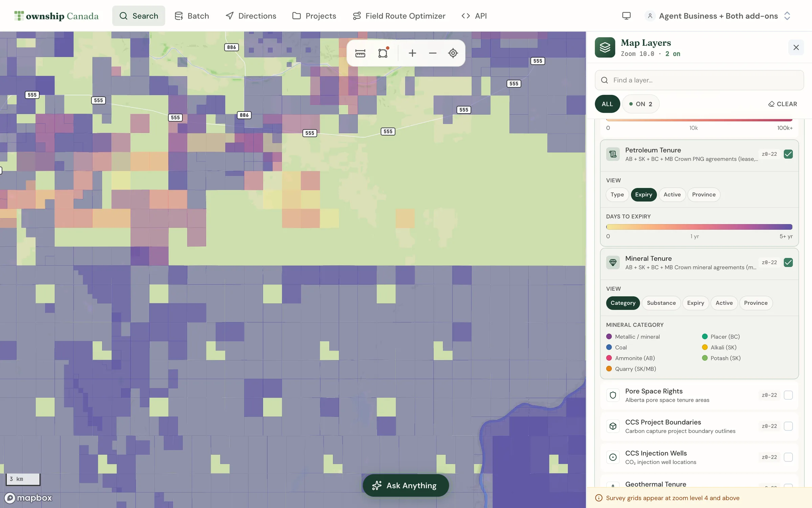
Task: Click the monitor display icon
Action: [x=626, y=16]
